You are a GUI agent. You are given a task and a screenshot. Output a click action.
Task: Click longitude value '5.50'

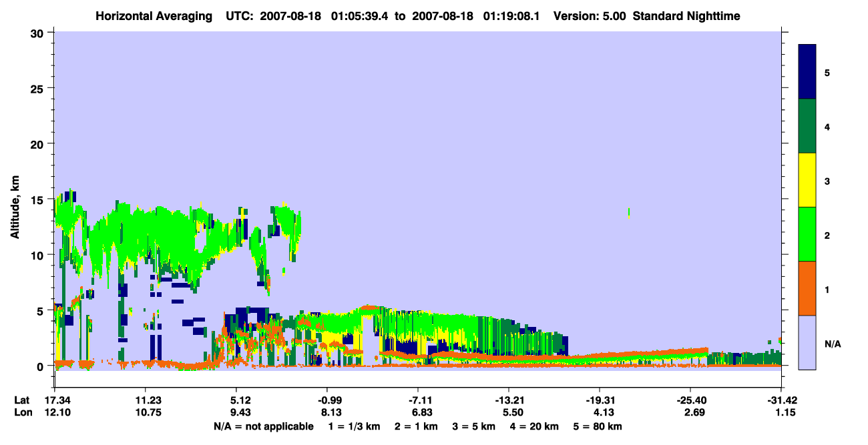[x=512, y=413]
